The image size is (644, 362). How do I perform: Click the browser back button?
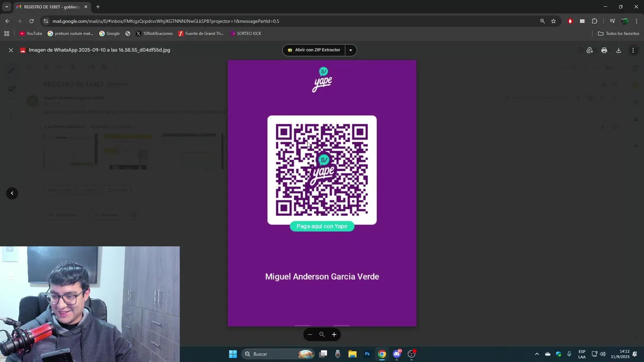click(7, 21)
